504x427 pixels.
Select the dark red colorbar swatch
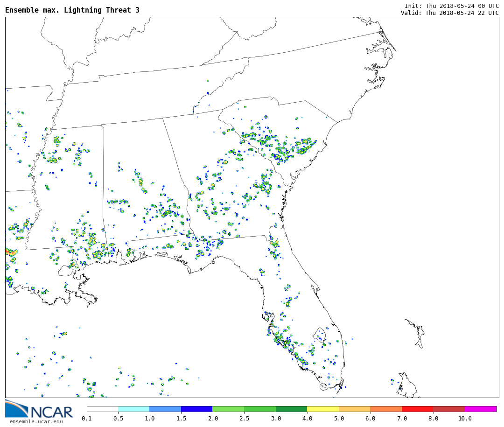pos(449,409)
